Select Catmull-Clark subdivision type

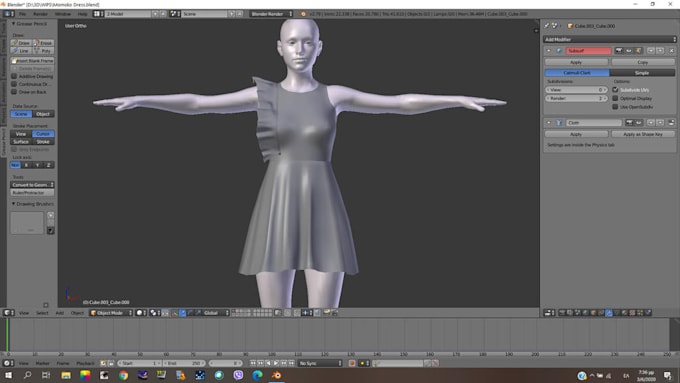pyautogui.click(x=577, y=73)
